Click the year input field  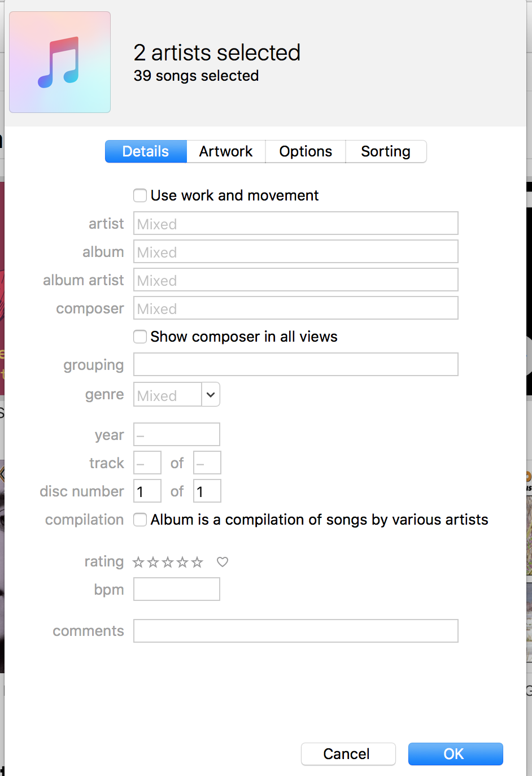pyautogui.click(x=176, y=435)
